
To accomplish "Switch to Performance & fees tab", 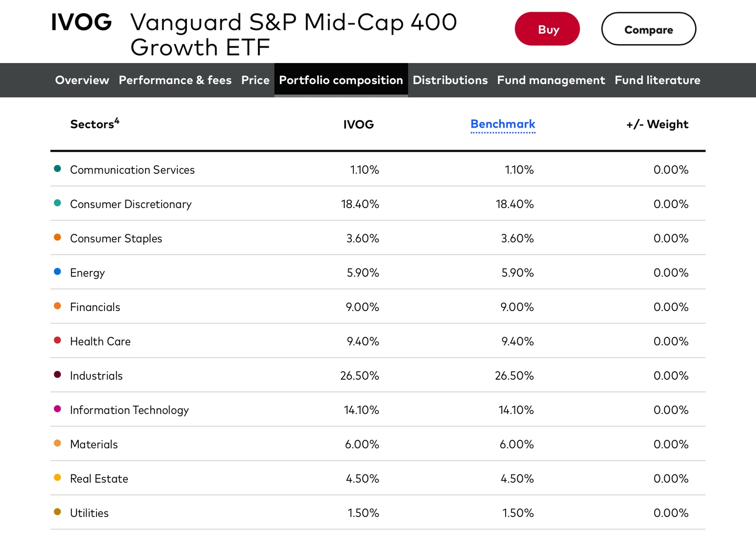I will coord(175,80).
